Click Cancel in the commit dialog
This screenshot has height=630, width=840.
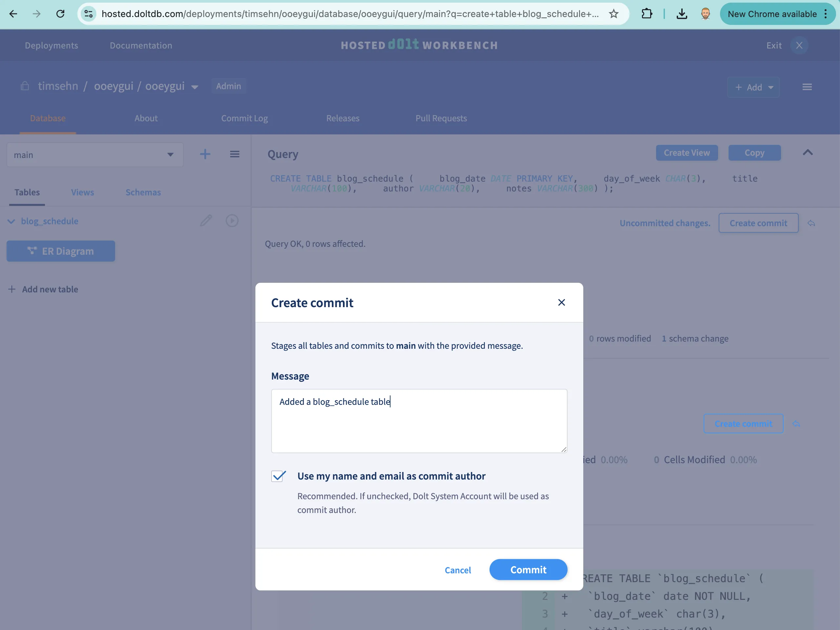[458, 570]
